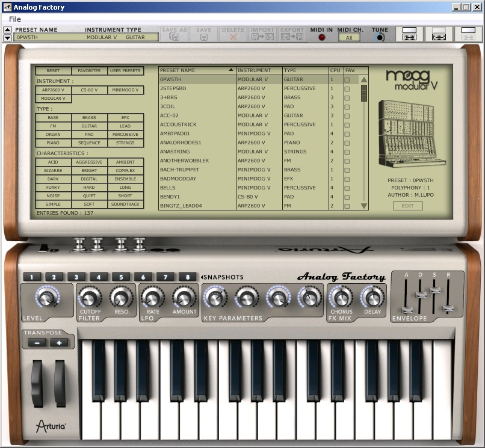Show full view with preset manager and keyboard
Viewport: 485px width, 448px height.
pyautogui.click(x=409, y=34)
